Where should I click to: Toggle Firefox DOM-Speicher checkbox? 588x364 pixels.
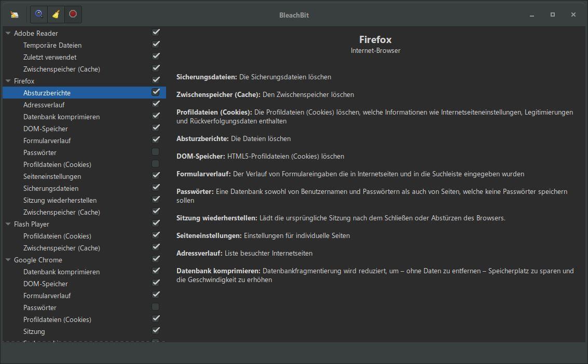pyautogui.click(x=156, y=128)
